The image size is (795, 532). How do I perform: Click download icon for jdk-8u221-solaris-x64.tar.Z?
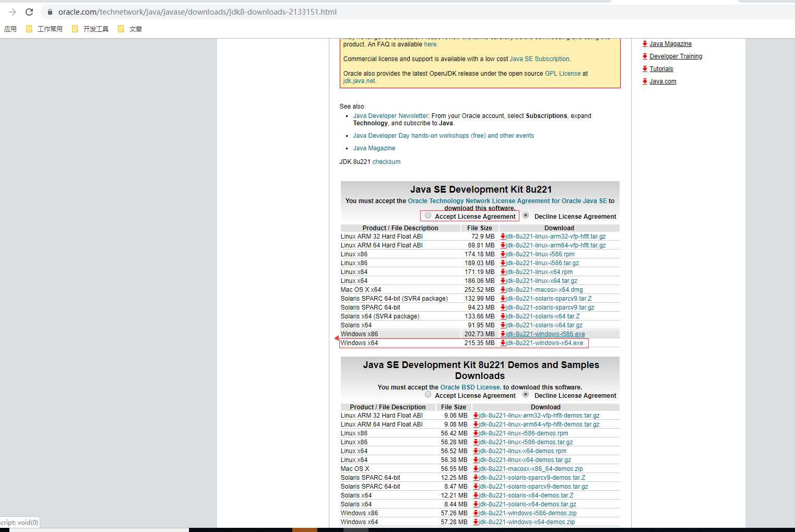(x=503, y=316)
